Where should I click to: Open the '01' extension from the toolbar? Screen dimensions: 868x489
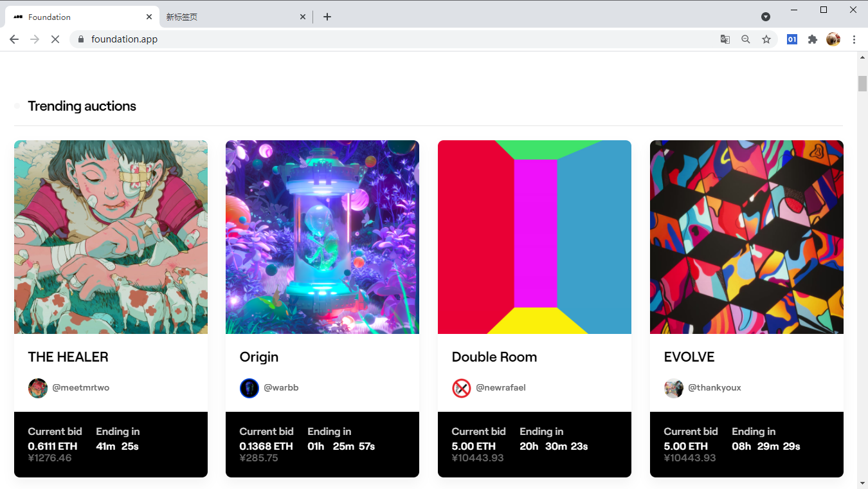[791, 39]
